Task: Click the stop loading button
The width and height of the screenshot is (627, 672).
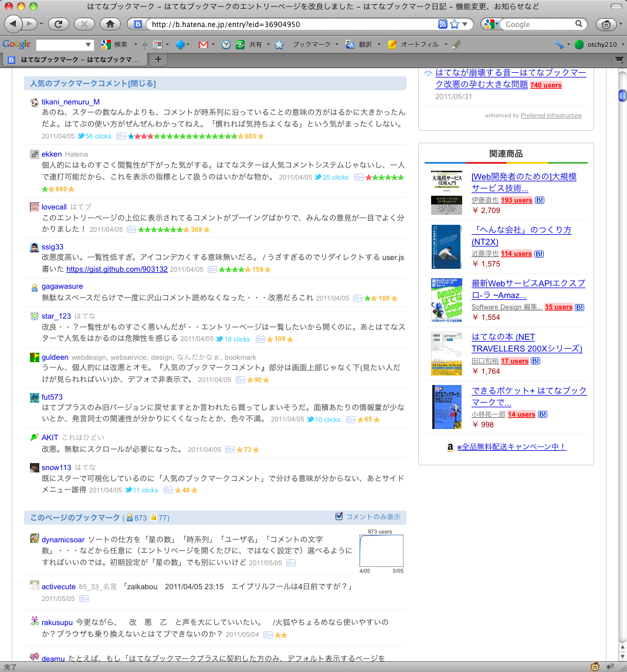Action: tap(84, 24)
